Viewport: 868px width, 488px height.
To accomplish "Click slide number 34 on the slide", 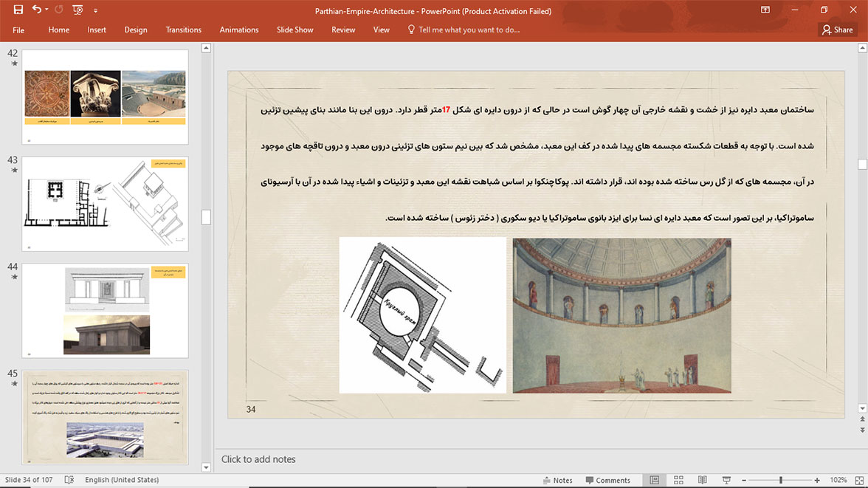I will [x=251, y=409].
